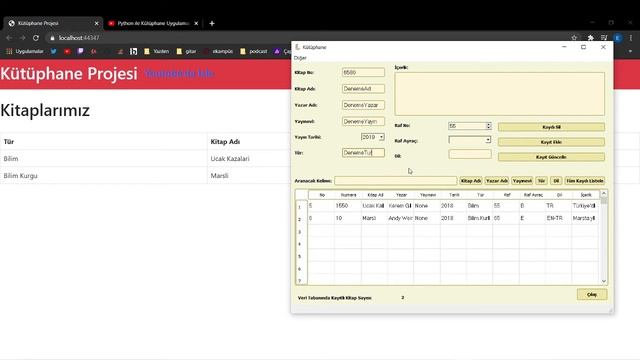This screenshot has height=360, width=640.
Task: Open the Chrome extensions puzzle icon
Action: pyautogui.click(x=590, y=38)
